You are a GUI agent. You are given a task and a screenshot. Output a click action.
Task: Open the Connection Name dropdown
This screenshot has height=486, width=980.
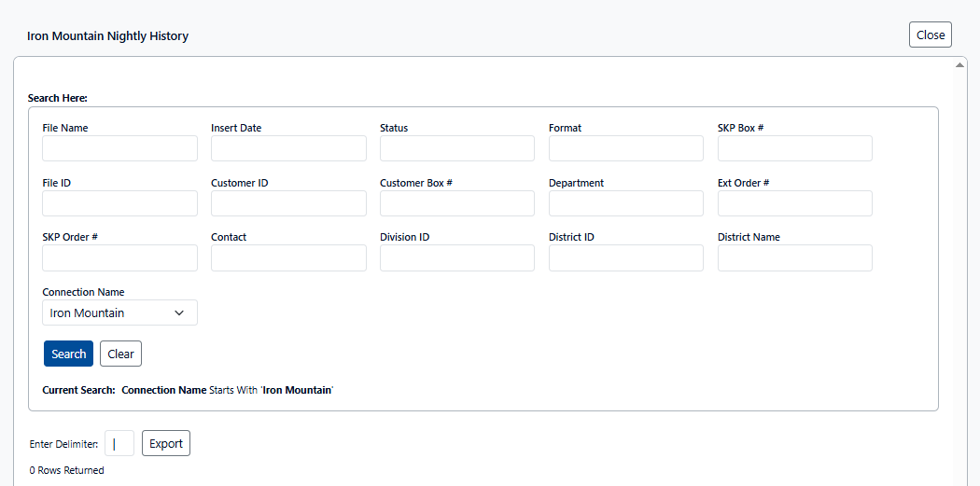tap(119, 312)
